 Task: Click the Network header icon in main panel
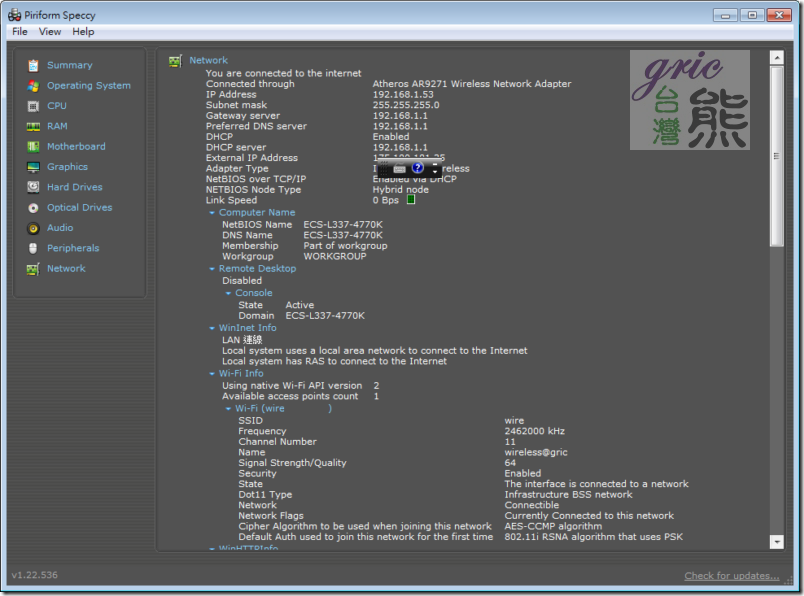pyautogui.click(x=175, y=61)
